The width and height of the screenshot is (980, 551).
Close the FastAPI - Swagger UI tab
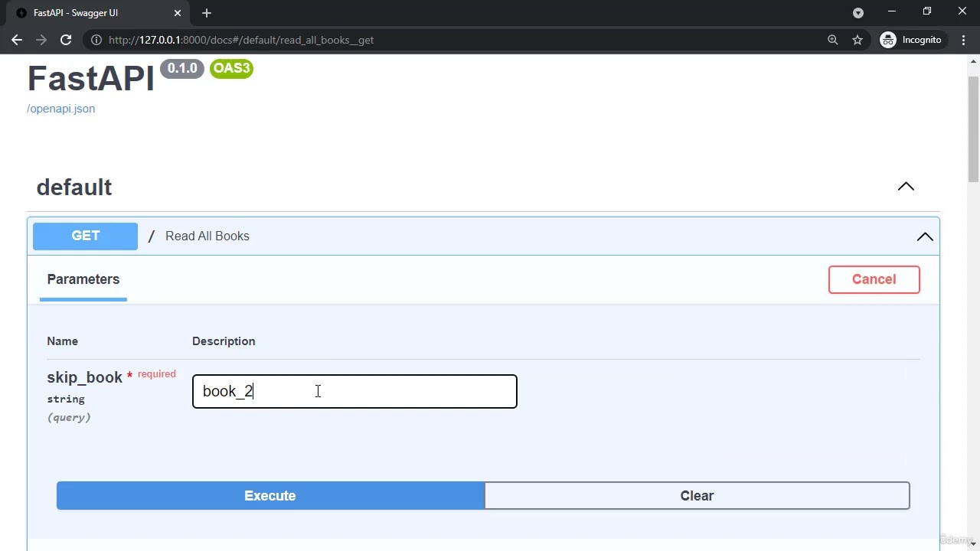point(178,13)
